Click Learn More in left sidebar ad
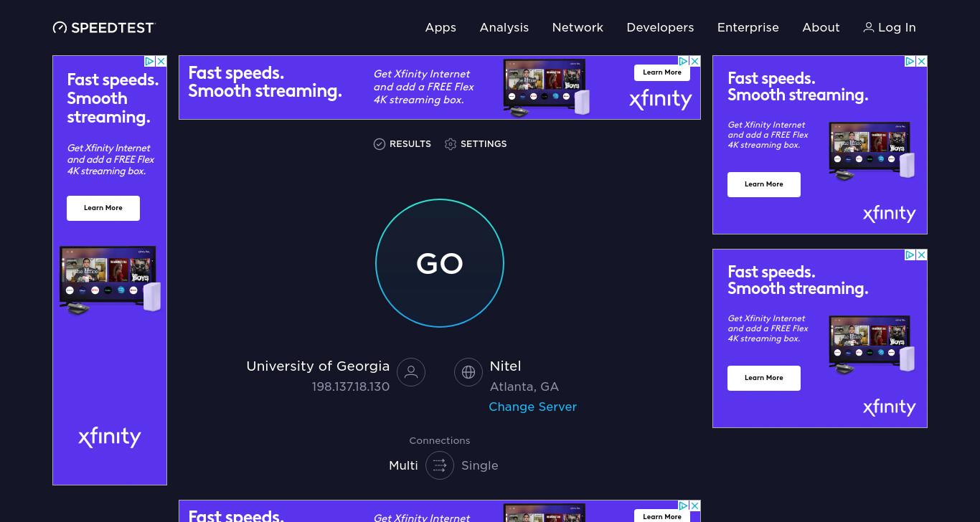Image resolution: width=980 pixels, height=522 pixels. coord(103,208)
